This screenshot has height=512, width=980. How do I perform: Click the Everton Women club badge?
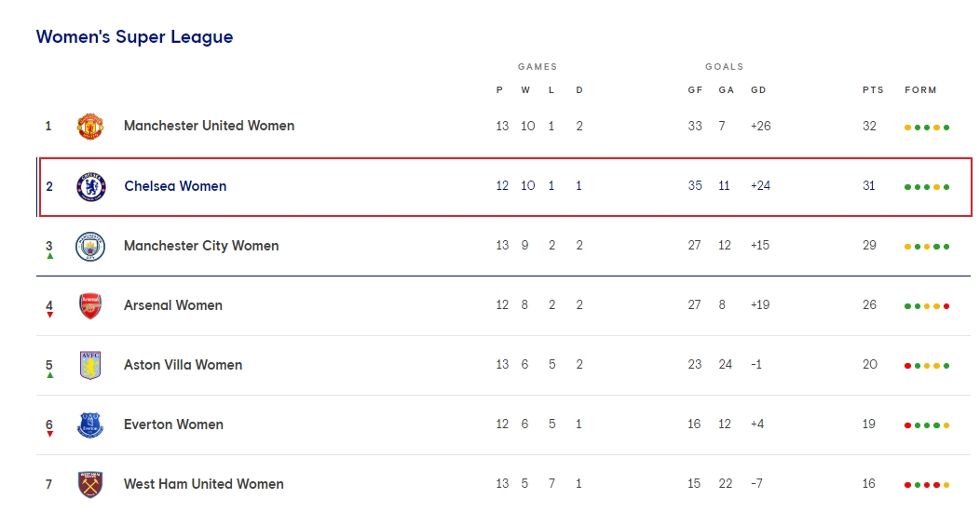[90, 425]
